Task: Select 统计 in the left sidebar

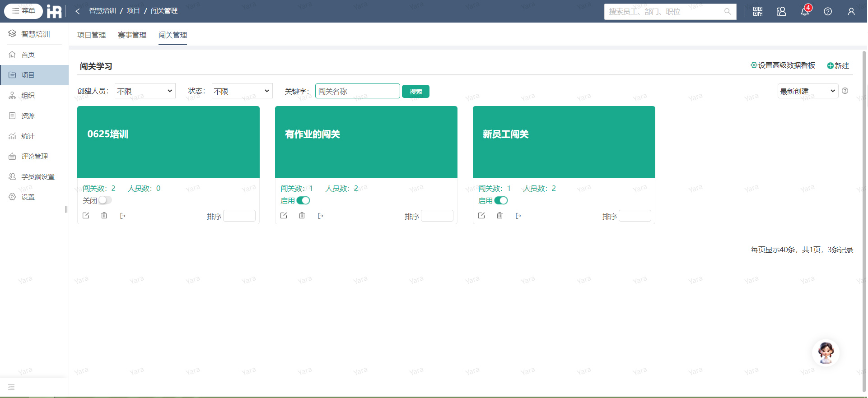Action: tap(28, 136)
